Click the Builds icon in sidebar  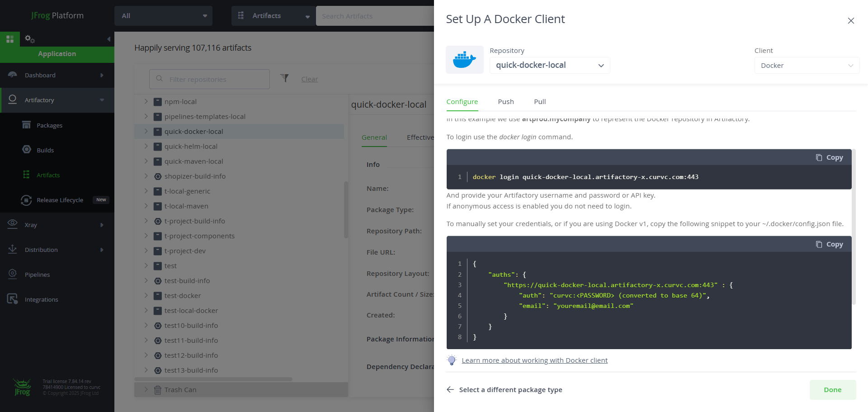click(27, 150)
